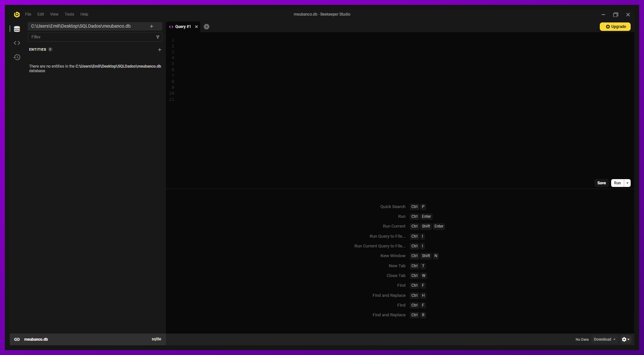Click the Quick Search shortcut label
The height and width of the screenshot is (355, 644).
coord(393,207)
